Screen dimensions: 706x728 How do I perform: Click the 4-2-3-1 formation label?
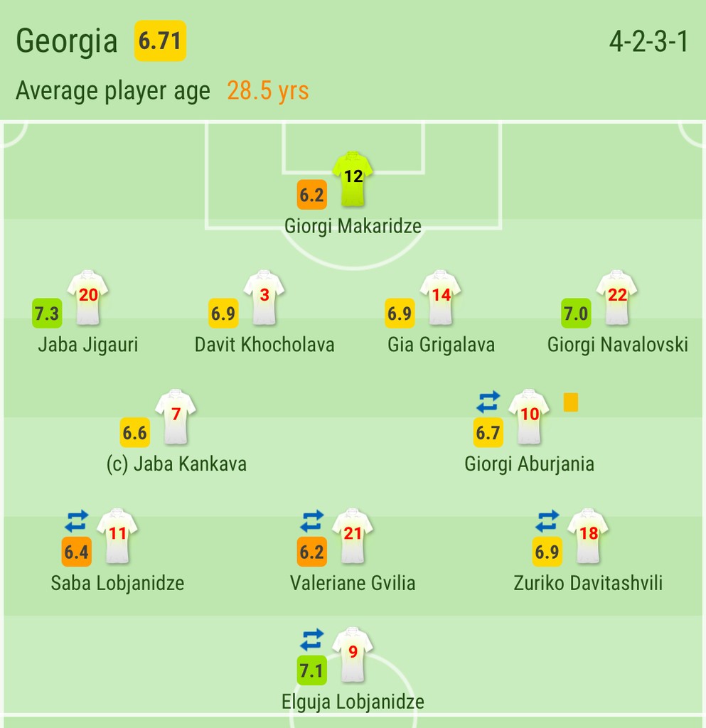coord(649,42)
